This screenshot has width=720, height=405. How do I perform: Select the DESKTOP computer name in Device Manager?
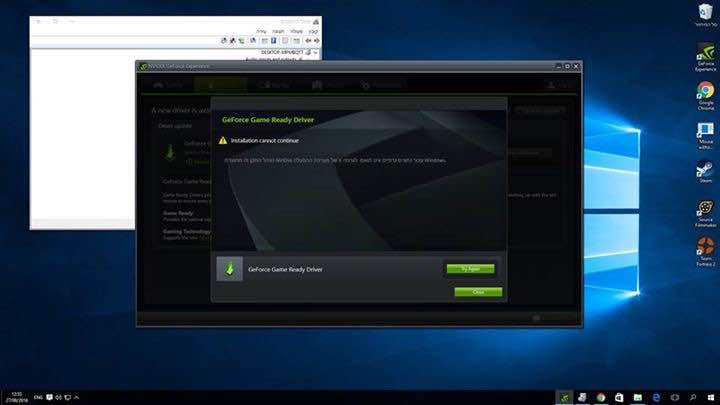click(x=282, y=52)
